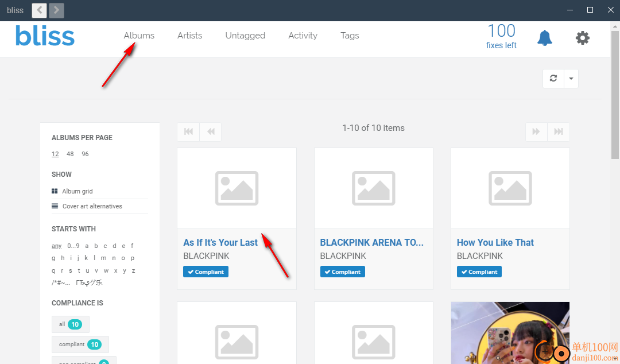
Task: Filter albums starting with letter a
Action: point(87,246)
